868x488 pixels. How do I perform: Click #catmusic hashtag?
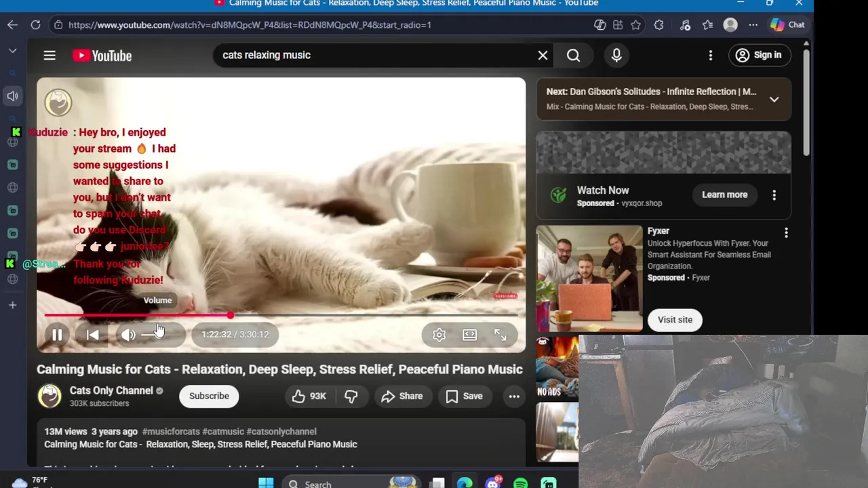coord(223,432)
